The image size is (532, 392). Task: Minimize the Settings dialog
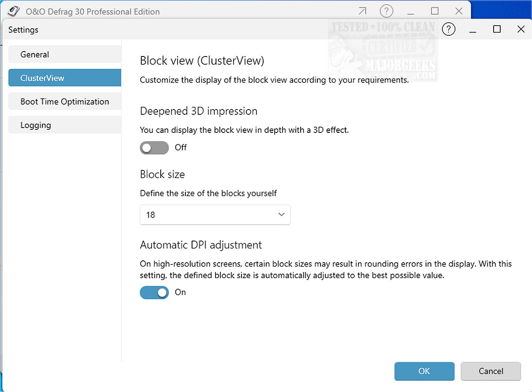pyautogui.click(x=473, y=30)
